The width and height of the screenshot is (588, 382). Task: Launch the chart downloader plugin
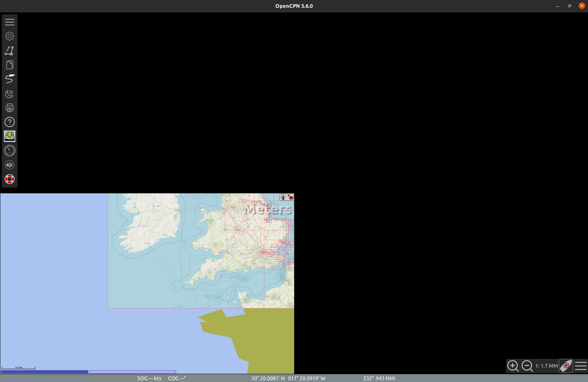pos(10,136)
